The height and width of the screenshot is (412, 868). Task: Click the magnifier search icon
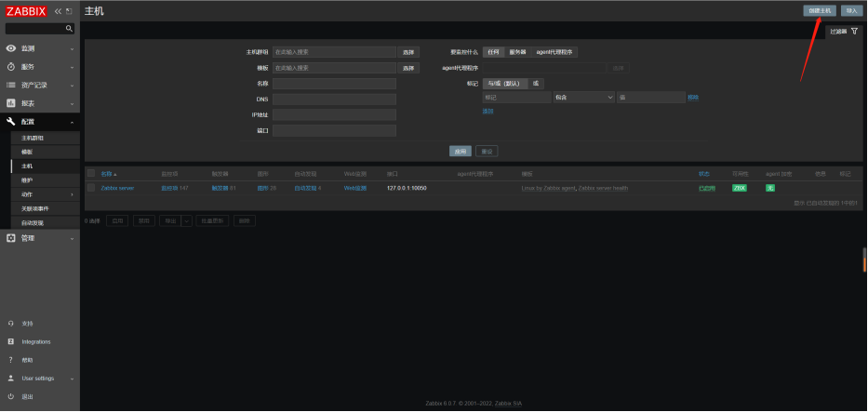pos(69,28)
